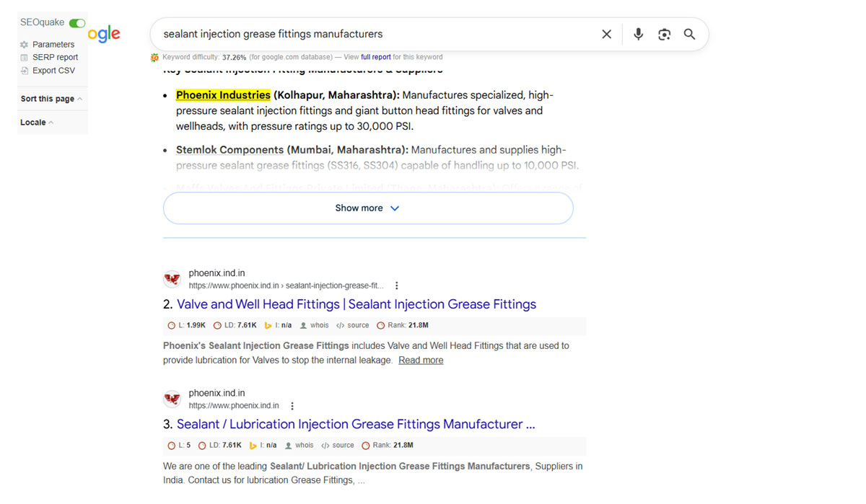Viewport: 866px width, 504px height.
Task: Click L: 5 parameter in result 3
Action: click(179, 446)
